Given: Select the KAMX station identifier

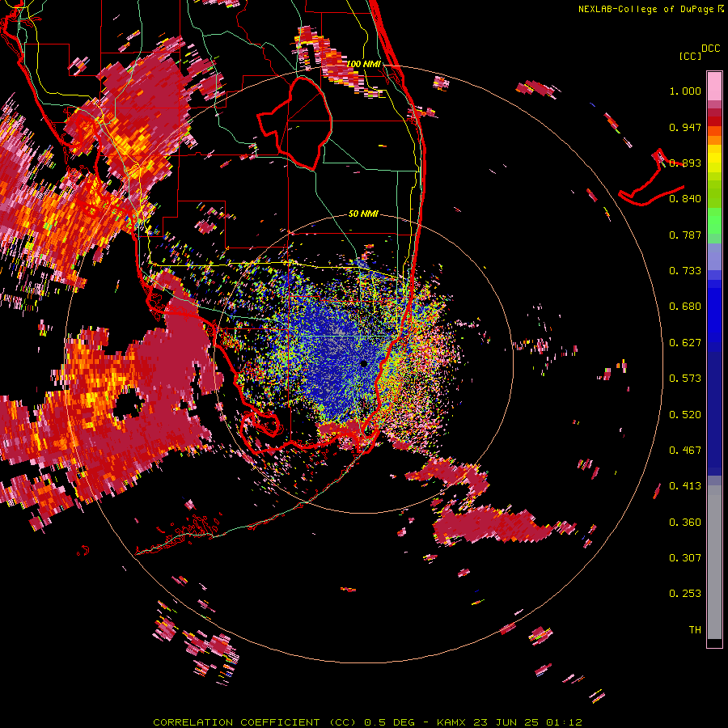Looking at the screenshot, I should click(x=451, y=722).
